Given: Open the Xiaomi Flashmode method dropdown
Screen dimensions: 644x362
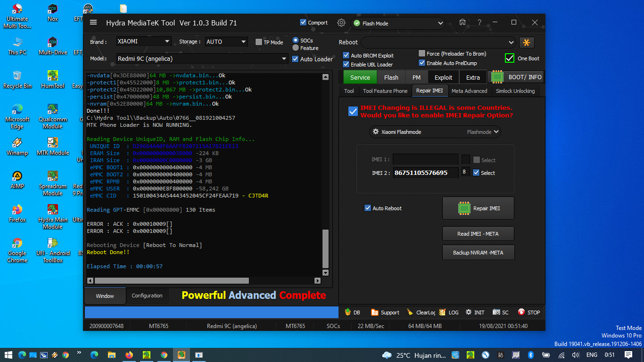Looking at the screenshot, I should pyautogui.click(x=435, y=132).
